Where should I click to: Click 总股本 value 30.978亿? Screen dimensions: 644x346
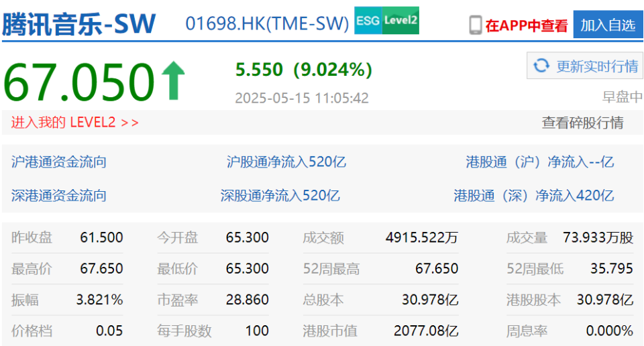430,300
